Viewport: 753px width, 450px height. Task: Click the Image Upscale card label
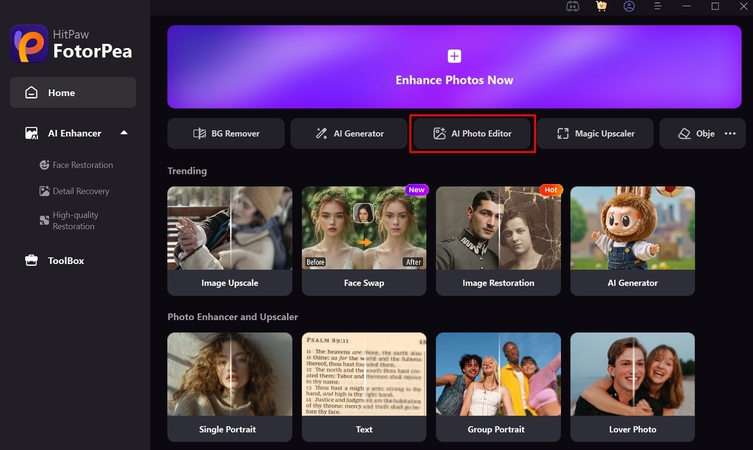[x=230, y=283]
